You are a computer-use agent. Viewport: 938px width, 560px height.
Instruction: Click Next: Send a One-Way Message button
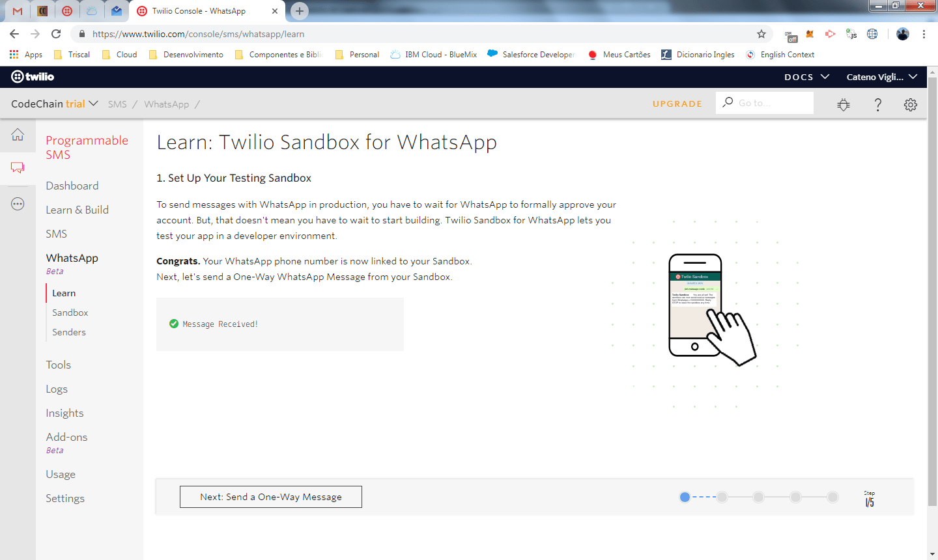click(271, 497)
